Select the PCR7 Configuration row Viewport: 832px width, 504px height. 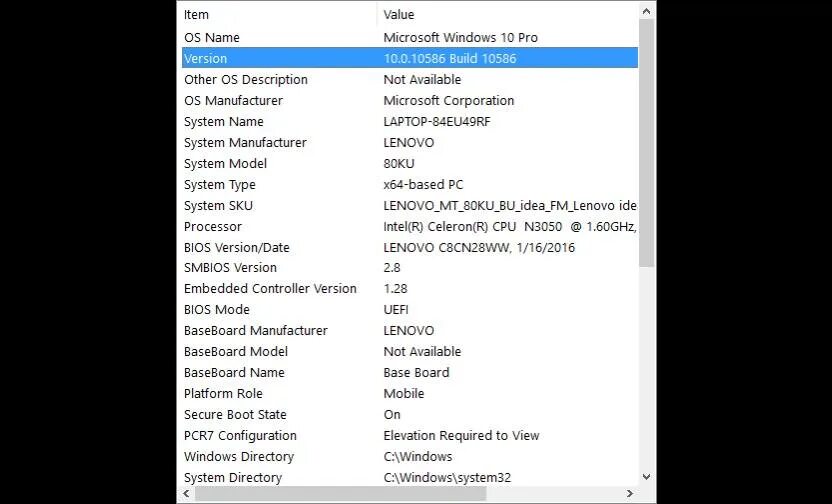point(410,436)
